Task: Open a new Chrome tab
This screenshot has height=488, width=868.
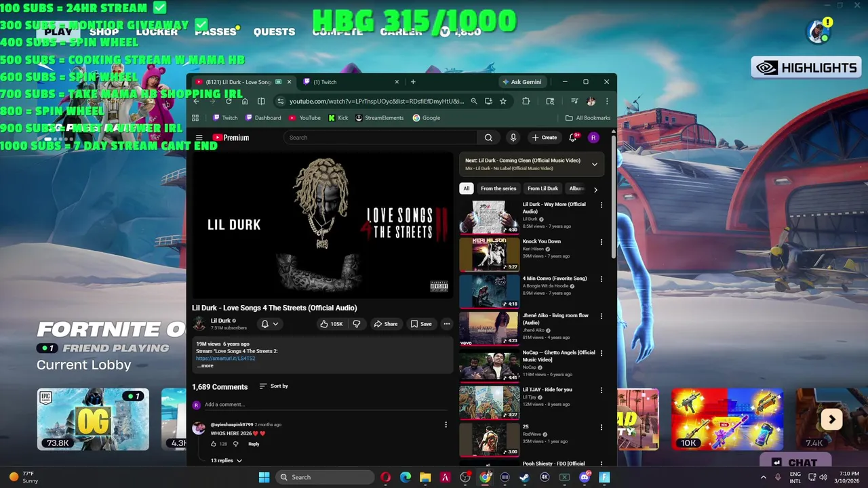Action: (413, 82)
